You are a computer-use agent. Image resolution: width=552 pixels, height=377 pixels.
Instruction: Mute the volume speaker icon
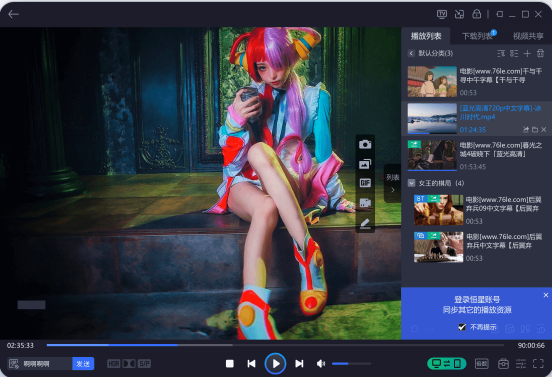pos(321,364)
